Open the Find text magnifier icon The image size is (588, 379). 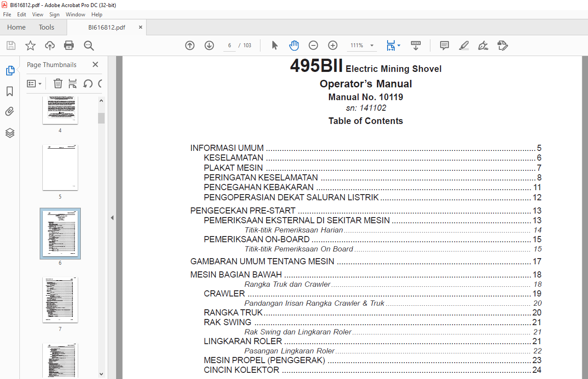89,45
